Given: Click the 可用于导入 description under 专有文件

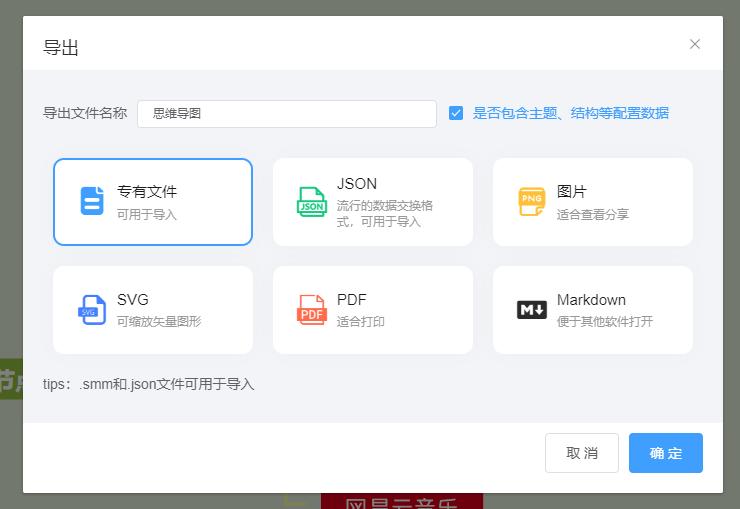Looking at the screenshot, I should (147, 214).
